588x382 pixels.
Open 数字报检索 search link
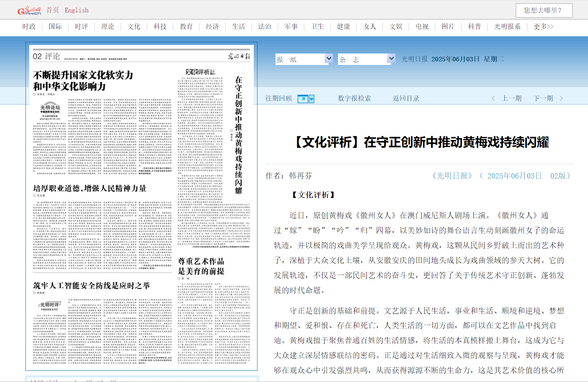354,98
